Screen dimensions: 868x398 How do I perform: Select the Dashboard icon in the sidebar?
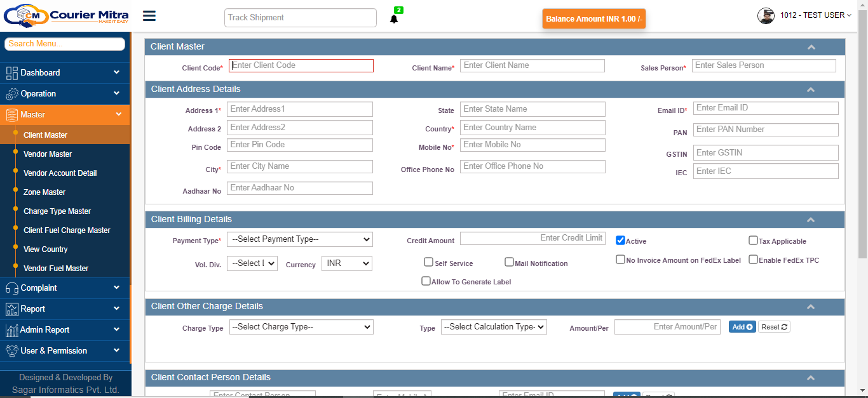11,72
